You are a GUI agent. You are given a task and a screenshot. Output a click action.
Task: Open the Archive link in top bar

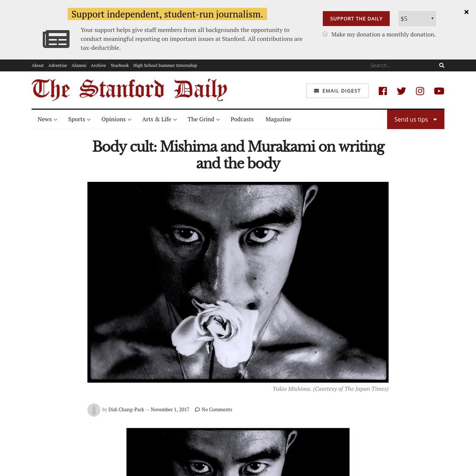pyautogui.click(x=99, y=65)
